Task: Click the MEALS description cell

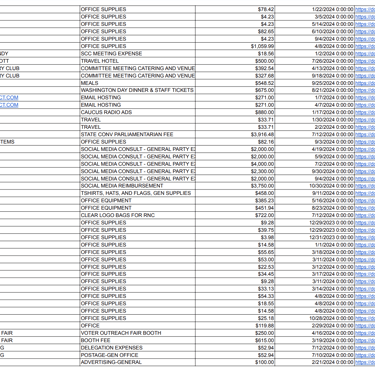Action: click(x=138, y=83)
